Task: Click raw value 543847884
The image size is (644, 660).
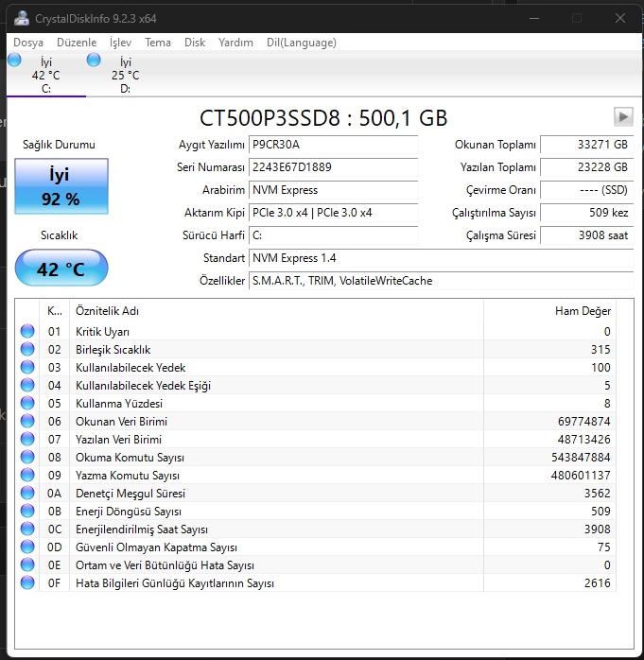Action: click(581, 458)
